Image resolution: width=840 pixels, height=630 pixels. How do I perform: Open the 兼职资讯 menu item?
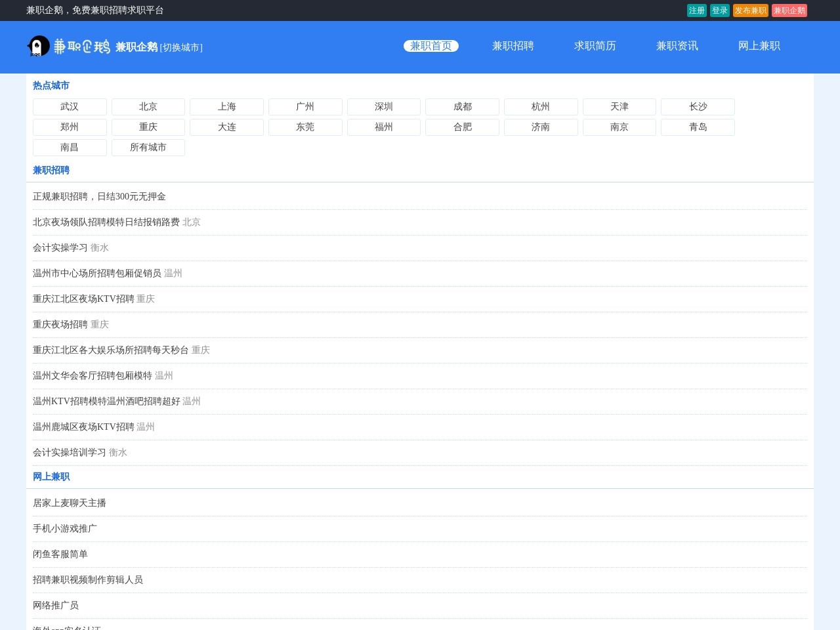coord(677,46)
